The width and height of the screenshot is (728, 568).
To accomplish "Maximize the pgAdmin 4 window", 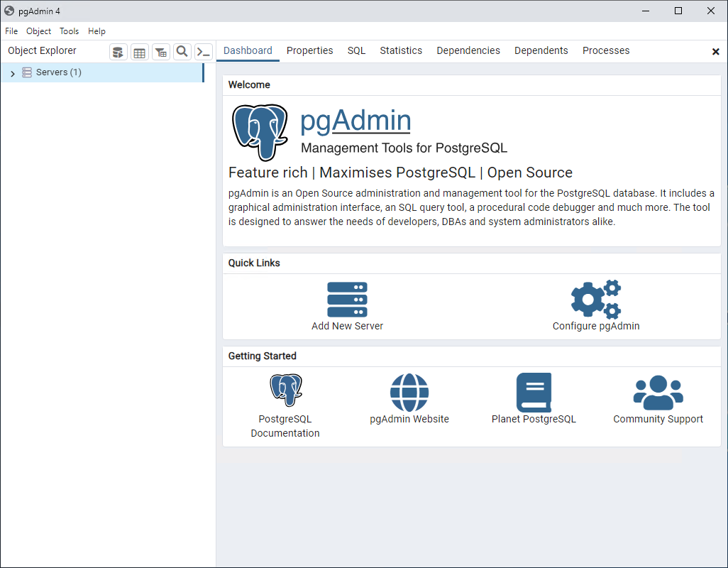I will [x=678, y=11].
